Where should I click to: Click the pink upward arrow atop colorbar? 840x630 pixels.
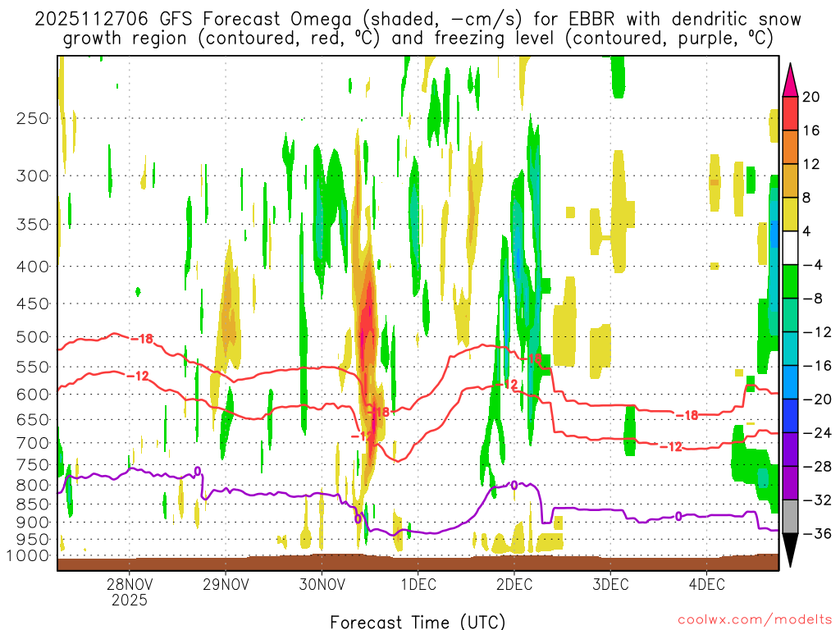point(790,80)
